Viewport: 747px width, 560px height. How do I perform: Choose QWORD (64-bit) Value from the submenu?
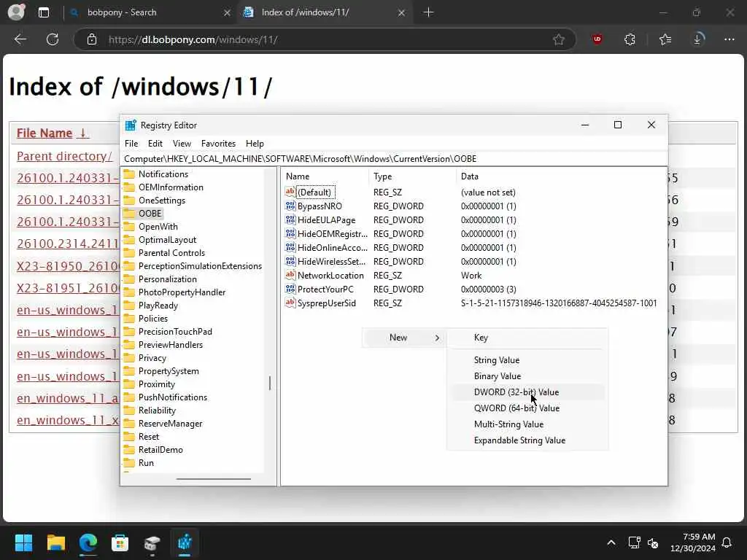(x=527, y=408)
